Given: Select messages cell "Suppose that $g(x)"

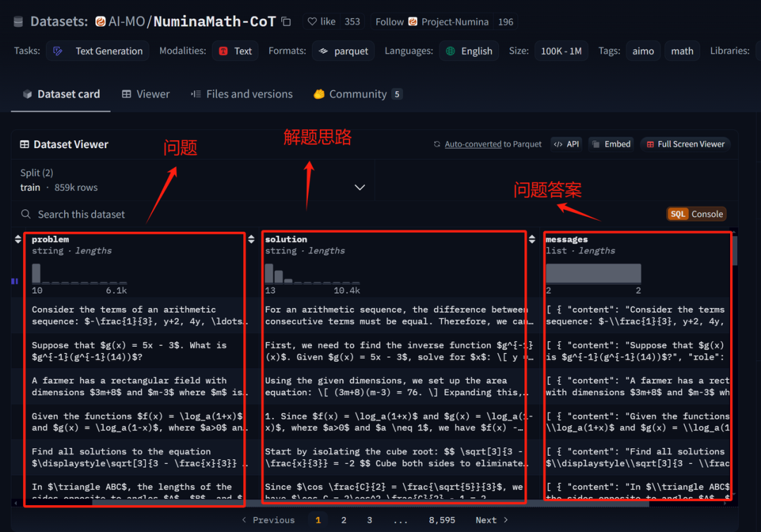Looking at the screenshot, I should point(637,351).
